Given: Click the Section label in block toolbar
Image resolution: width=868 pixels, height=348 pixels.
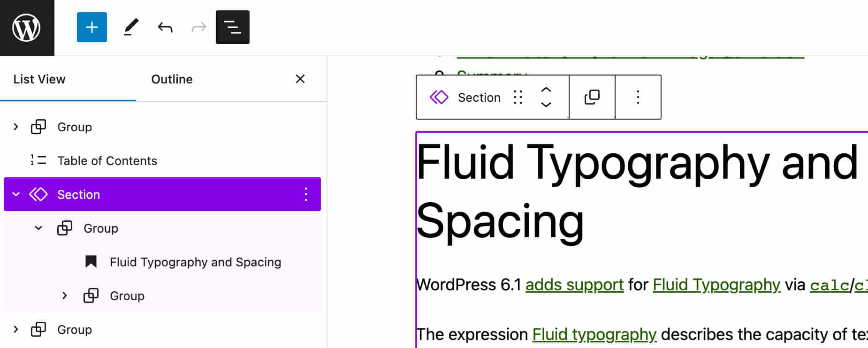Looking at the screenshot, I should tap(479, 98).
